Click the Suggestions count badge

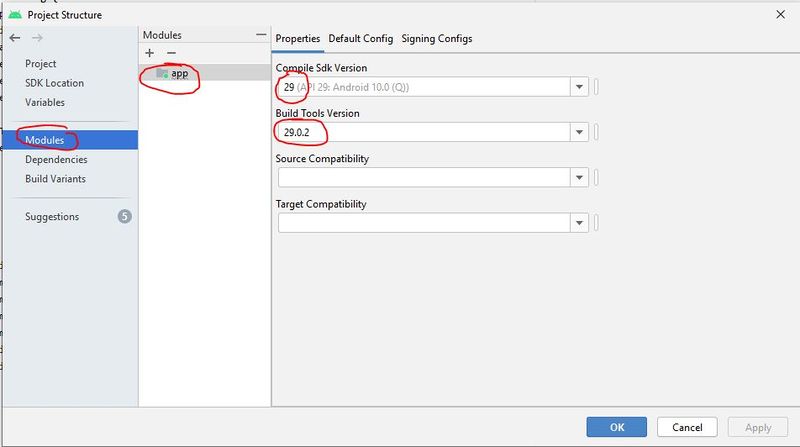tap(124, 216)
